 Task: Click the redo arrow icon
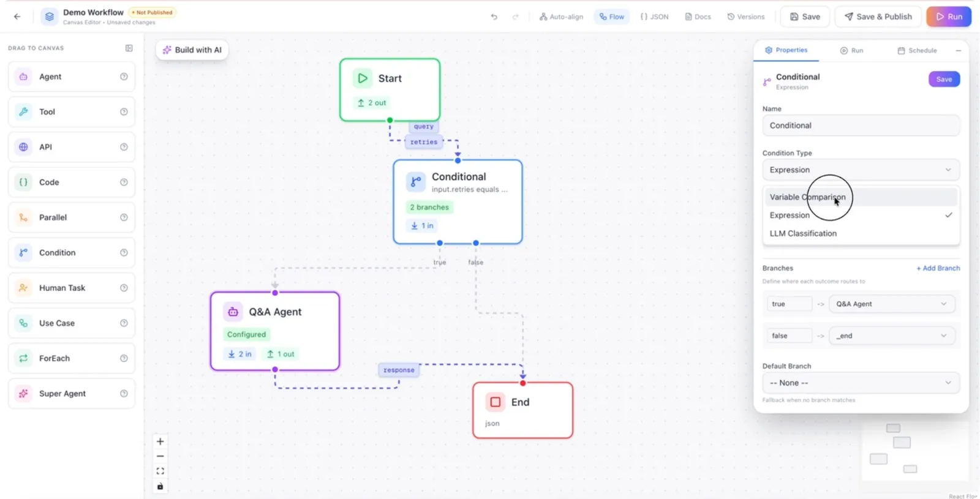pos(516,17)
